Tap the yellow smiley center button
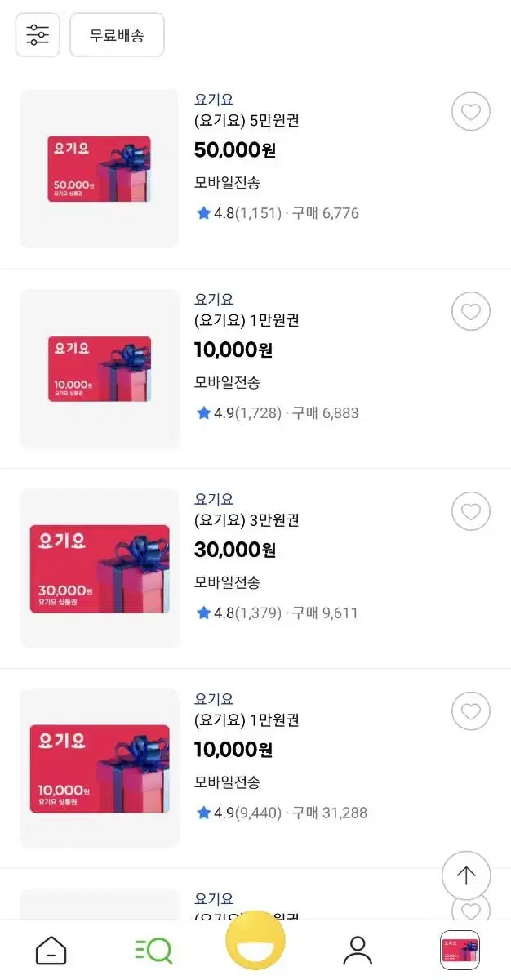 [255, 946]
